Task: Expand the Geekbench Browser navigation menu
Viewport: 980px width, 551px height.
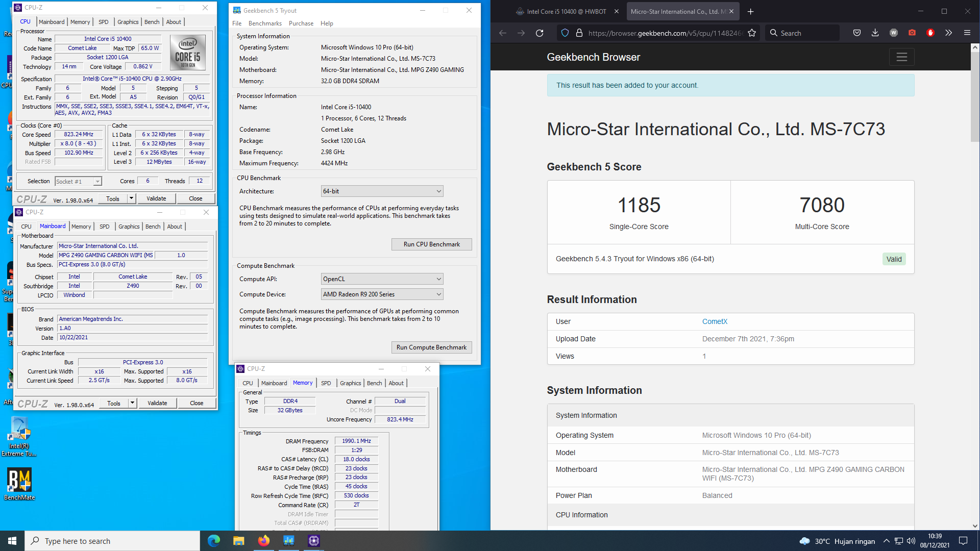Action: (x=902, y=57)
